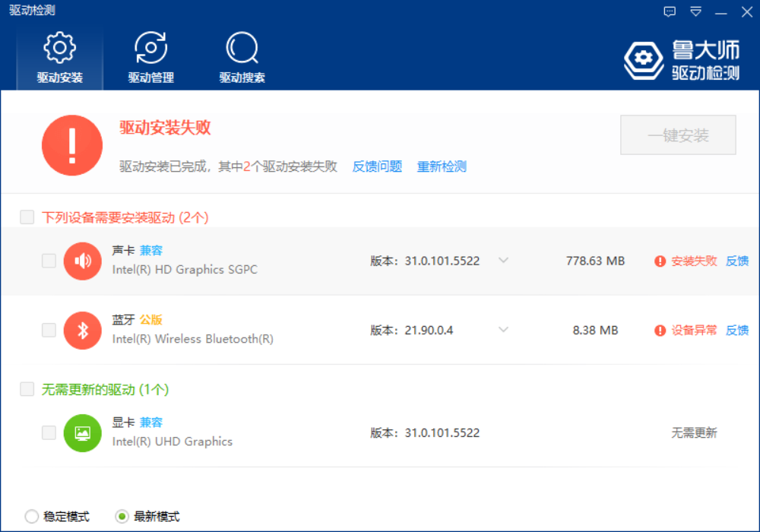The image size is (760, 532).
Task: Expand sound card version 31.0.101.5522 dropdown
Action: coord(503,261)
